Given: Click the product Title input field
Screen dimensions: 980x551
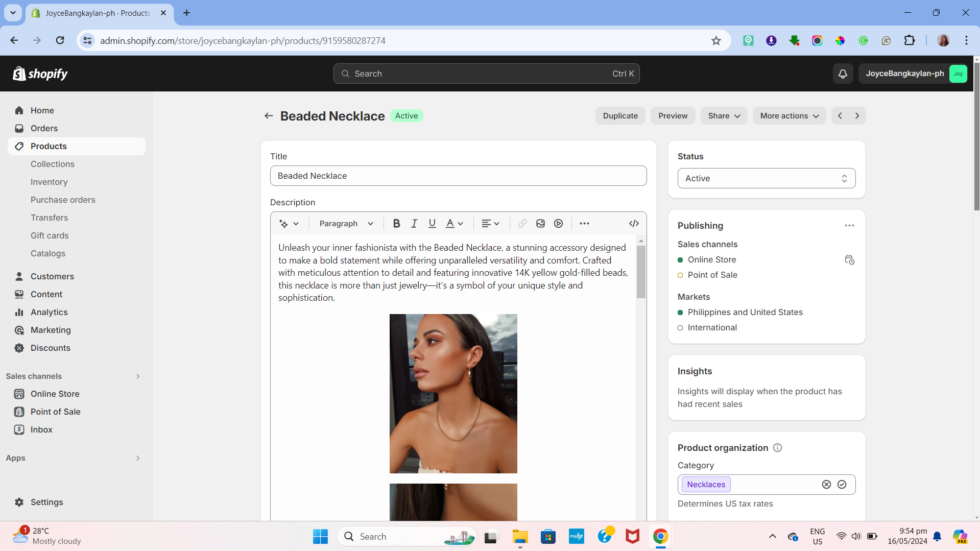Looking at the screenshot, I should [x=458, y=176].
